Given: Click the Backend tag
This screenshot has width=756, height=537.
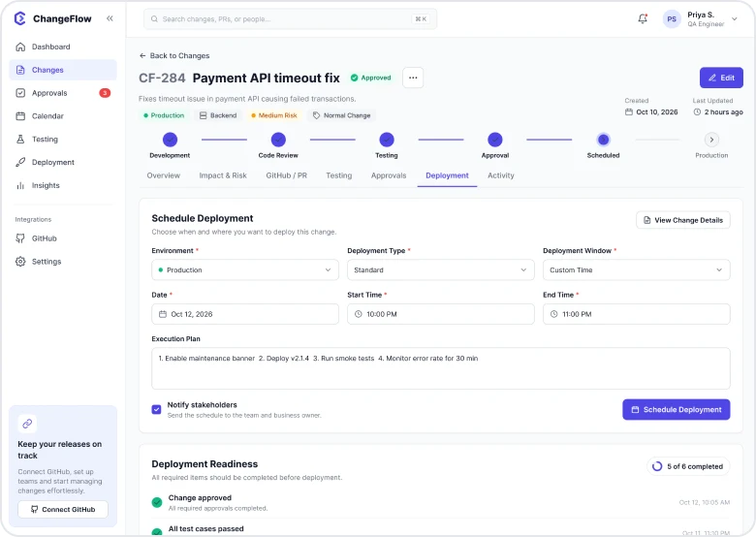Looking at the screenshot, I should pos(218,115).
